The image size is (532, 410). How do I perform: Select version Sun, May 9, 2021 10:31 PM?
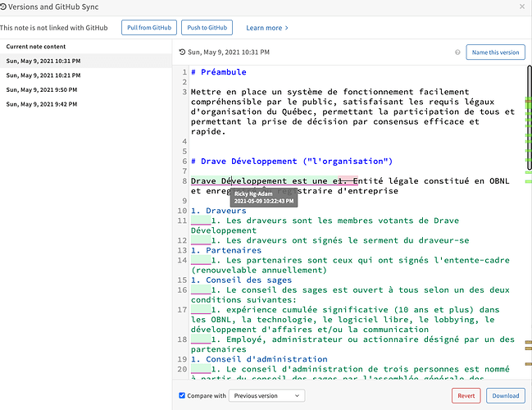click(x=85, y=61)
